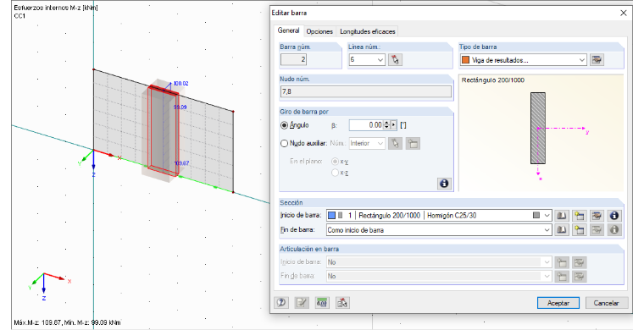Choose the x-y plane radio option

pos(336,162)
